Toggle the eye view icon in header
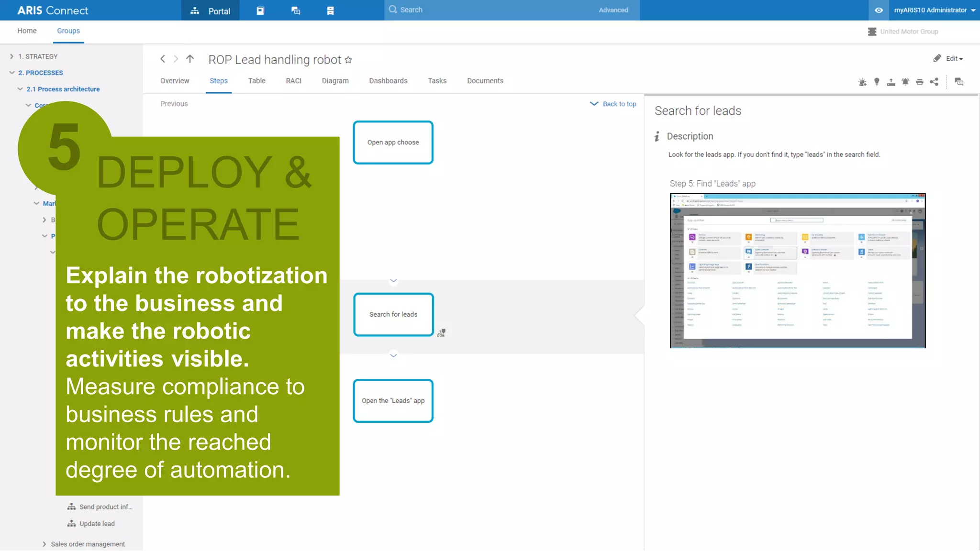Image resolution: width=980 pixels, height=551 pixels. (879, 10)
